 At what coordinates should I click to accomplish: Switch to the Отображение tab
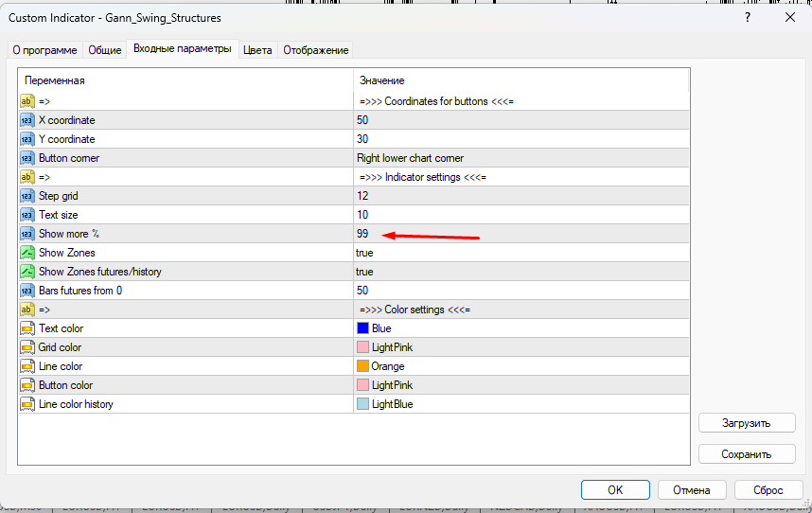pos(315,50)
